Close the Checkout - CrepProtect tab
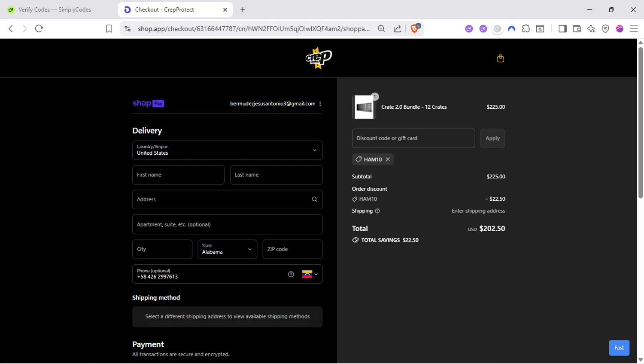This screenshot has height=364, width=644. [x=225, y=9]
